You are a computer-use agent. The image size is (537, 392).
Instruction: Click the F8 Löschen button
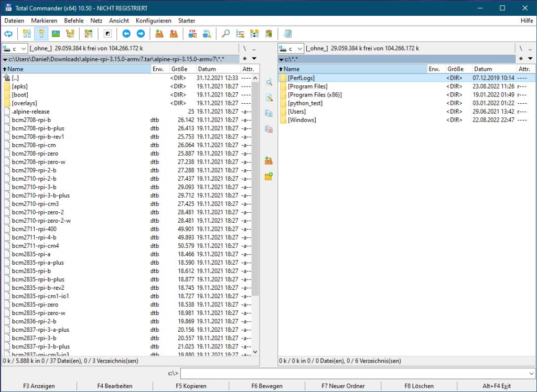pyautogui.click(x=419, y=386)
